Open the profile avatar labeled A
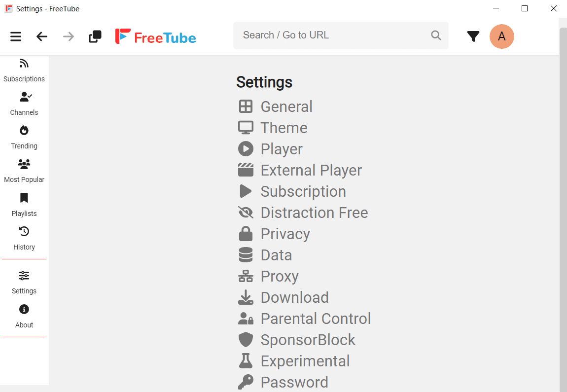This screenshot has width=567, height=392. click(x=501, y=36)
